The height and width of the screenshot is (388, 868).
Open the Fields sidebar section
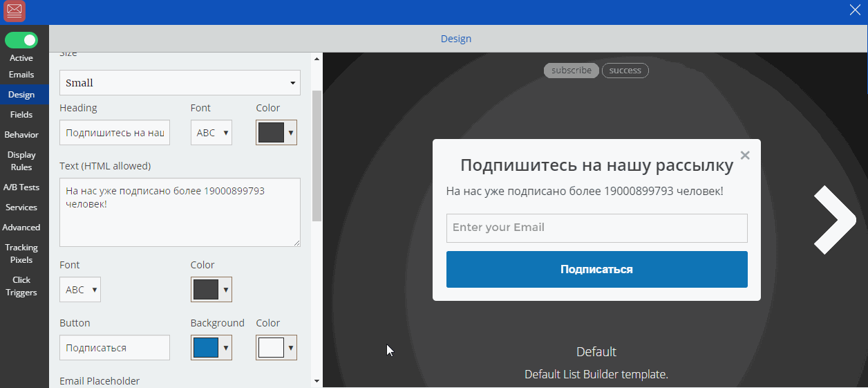click(x=21, y=115)
